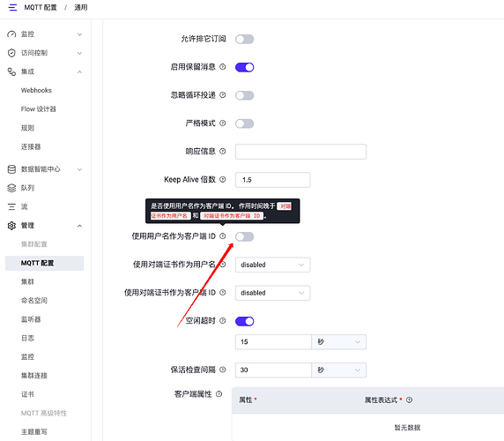
Task: Turn off the 启用保留消息 switch
Action: pos(245,67)
